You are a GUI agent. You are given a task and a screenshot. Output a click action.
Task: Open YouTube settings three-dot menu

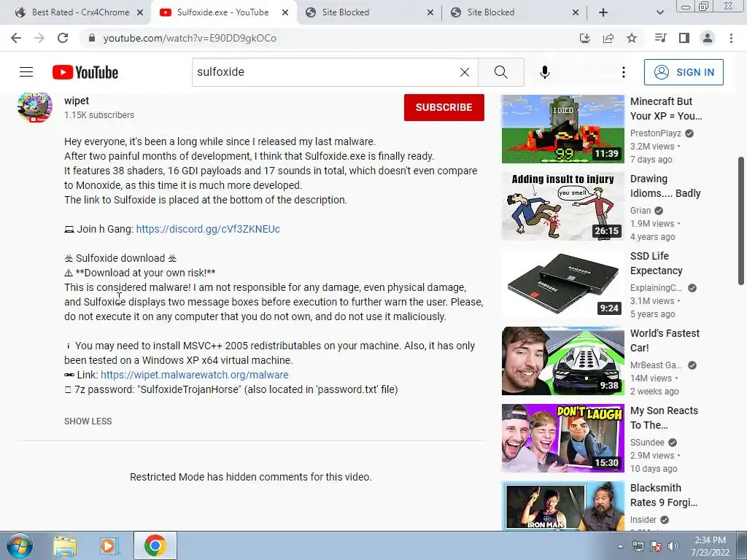pyautogui.click(x=623, y=72)
